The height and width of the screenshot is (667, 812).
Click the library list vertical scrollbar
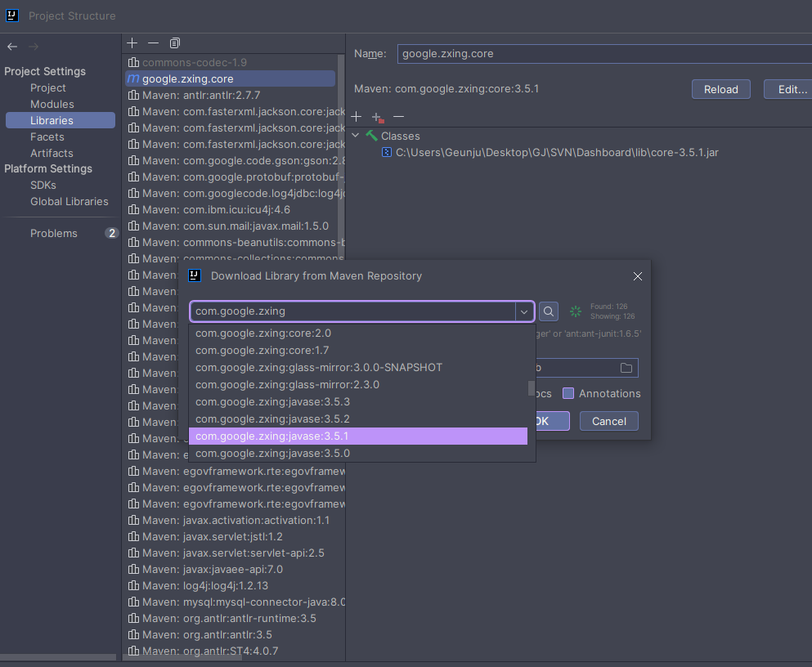341,155
